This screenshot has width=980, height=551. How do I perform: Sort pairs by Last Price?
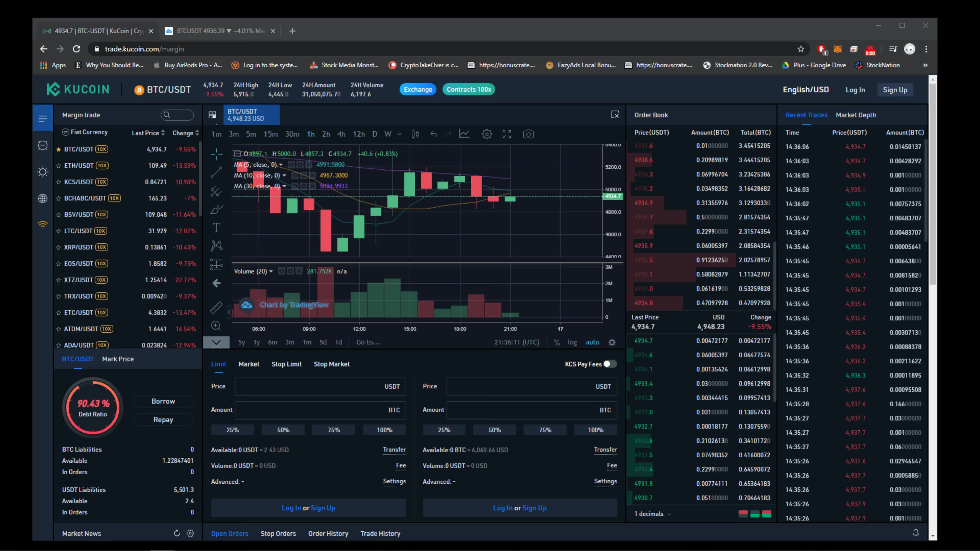[x=148, y=133]
